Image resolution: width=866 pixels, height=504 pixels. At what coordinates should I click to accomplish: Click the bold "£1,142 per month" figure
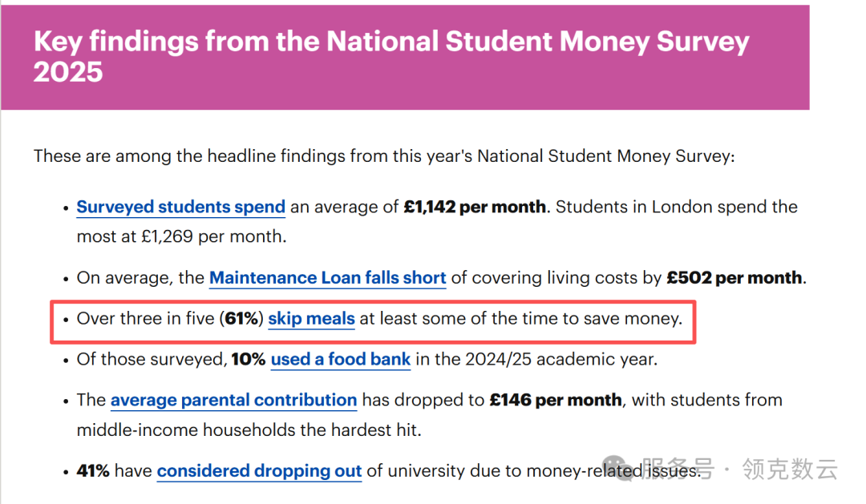(x=475, y=207)
